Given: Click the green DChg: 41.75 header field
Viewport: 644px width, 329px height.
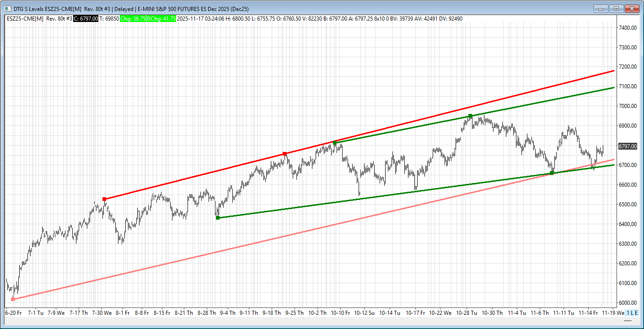Looking at the screenshot, I should [161, 18].
